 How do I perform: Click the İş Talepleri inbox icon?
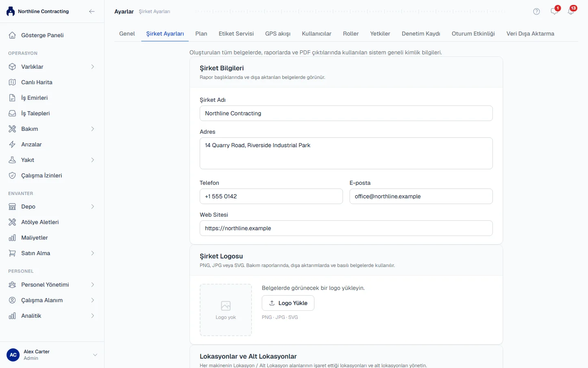coord(12,113)
